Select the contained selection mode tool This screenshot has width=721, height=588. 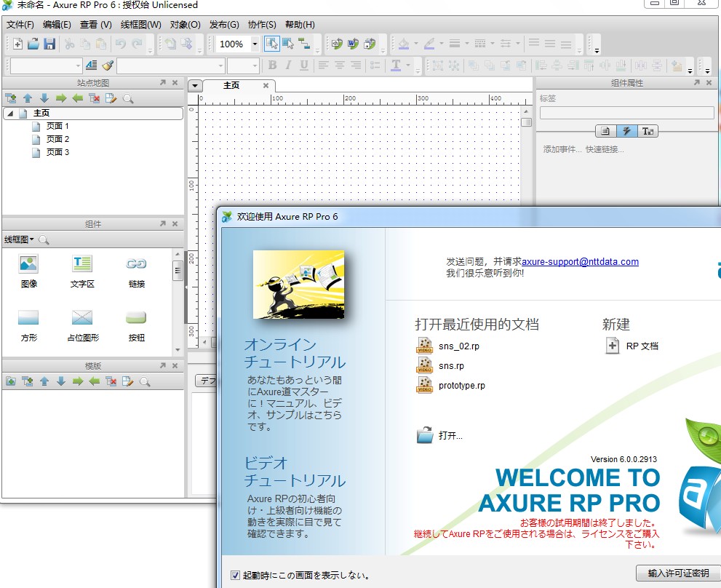(288, 44)
